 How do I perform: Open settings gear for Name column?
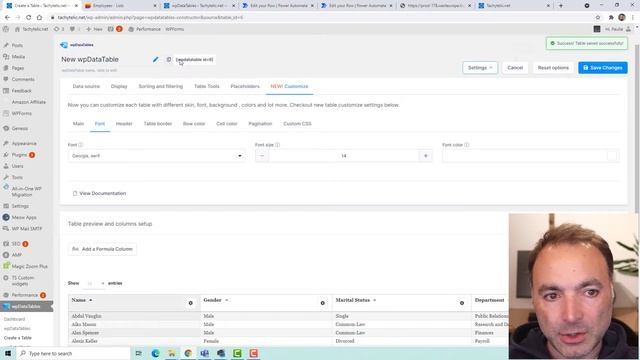[191, 303]
